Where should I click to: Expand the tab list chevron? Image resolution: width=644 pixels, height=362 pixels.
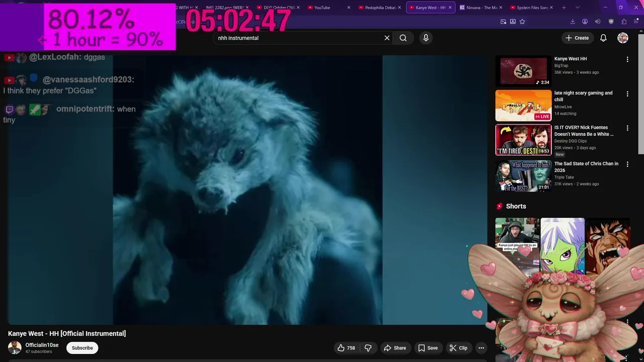point(577,8)
